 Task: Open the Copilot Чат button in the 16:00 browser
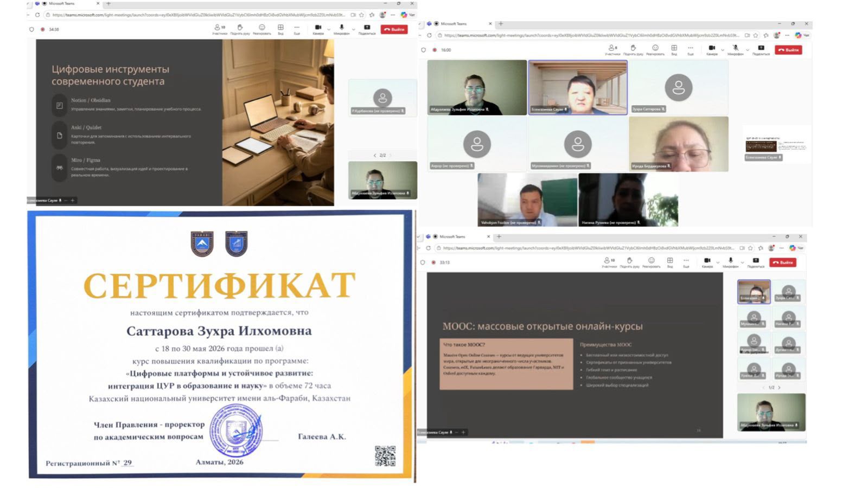pos(802,35)
